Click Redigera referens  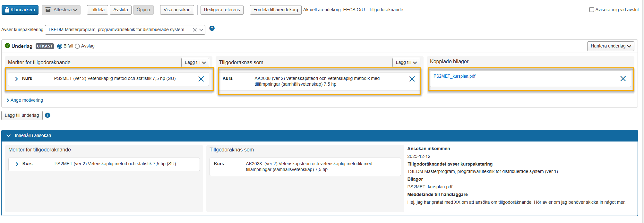pyautogui.click(x=222, y=10)
